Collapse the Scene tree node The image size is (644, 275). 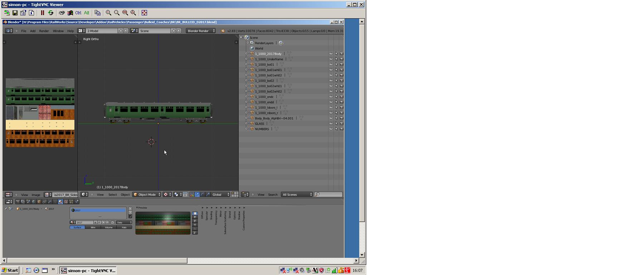click(241, 37)
